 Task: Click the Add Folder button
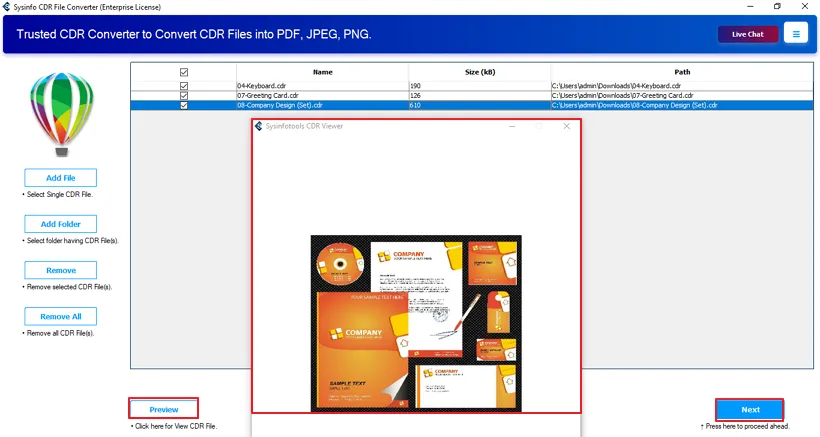61,224
